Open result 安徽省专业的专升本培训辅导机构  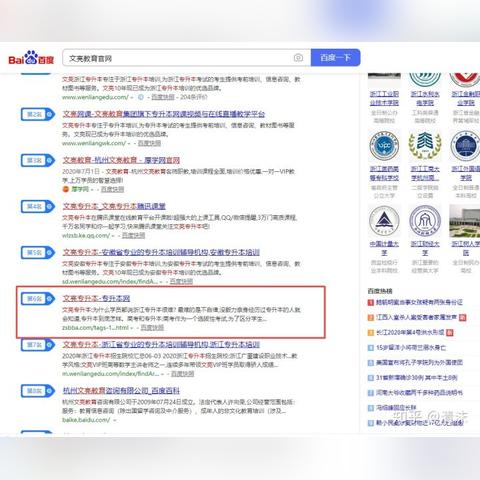[161, 252]
